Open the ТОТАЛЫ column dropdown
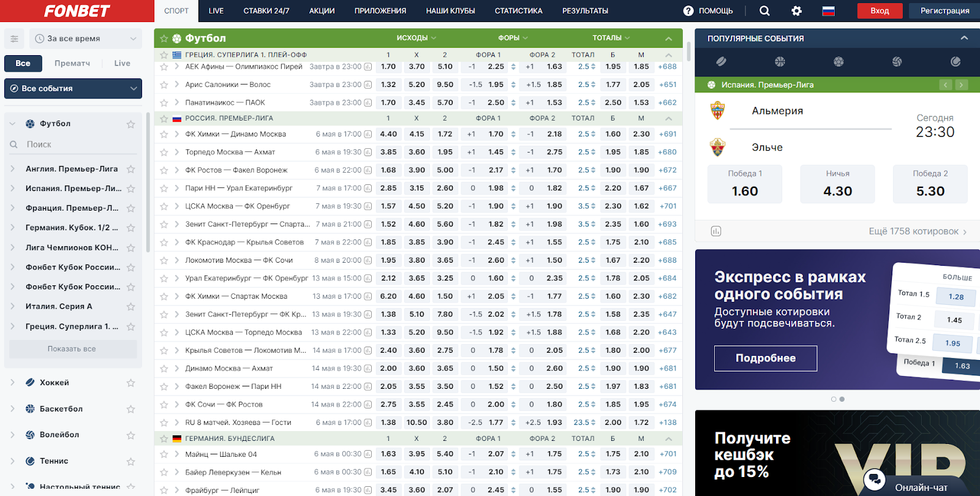The image size is (980, 496). click(611, 38)
